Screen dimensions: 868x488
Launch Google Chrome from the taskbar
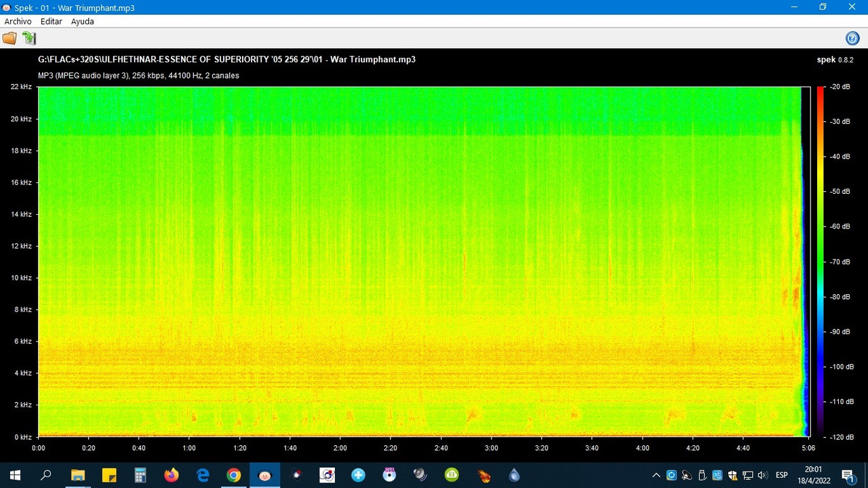pyautogui.click(x=233, y=475)
